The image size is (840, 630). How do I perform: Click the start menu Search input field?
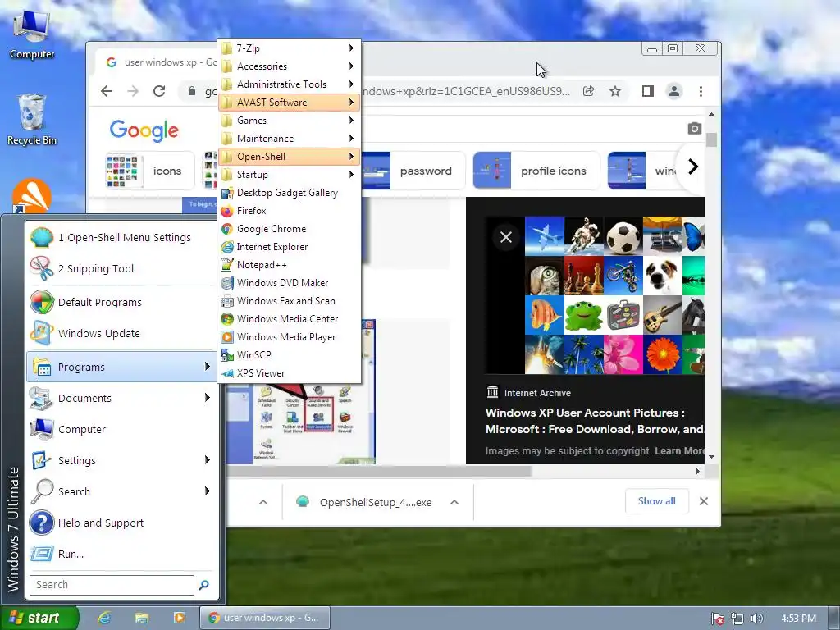click(x=112, y=585)
